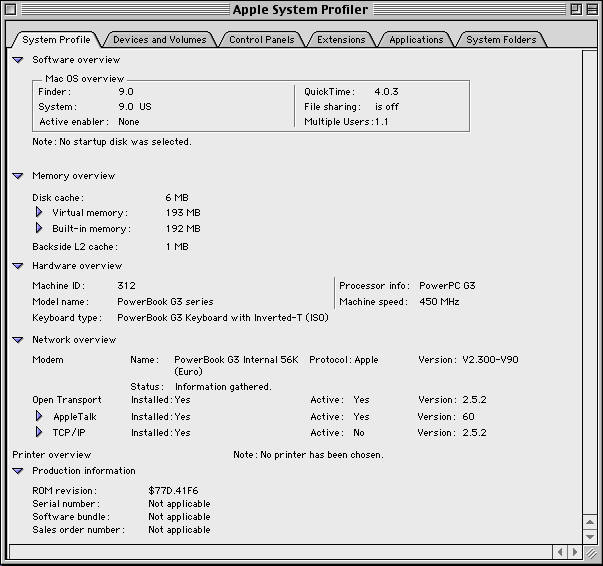This screenshot has width=603, height=566.
Task: Click the Printer overview label
Action: tap(52, 455)
